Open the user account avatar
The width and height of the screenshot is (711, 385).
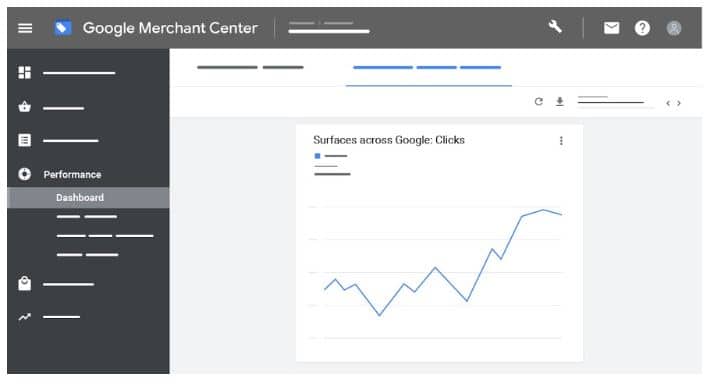[674, 28]
